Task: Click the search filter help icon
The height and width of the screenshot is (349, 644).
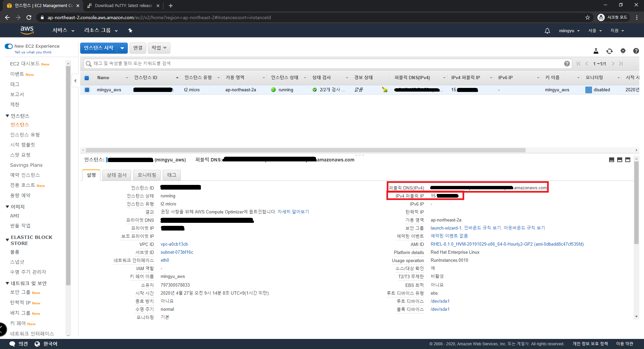Action: point(567,63)
